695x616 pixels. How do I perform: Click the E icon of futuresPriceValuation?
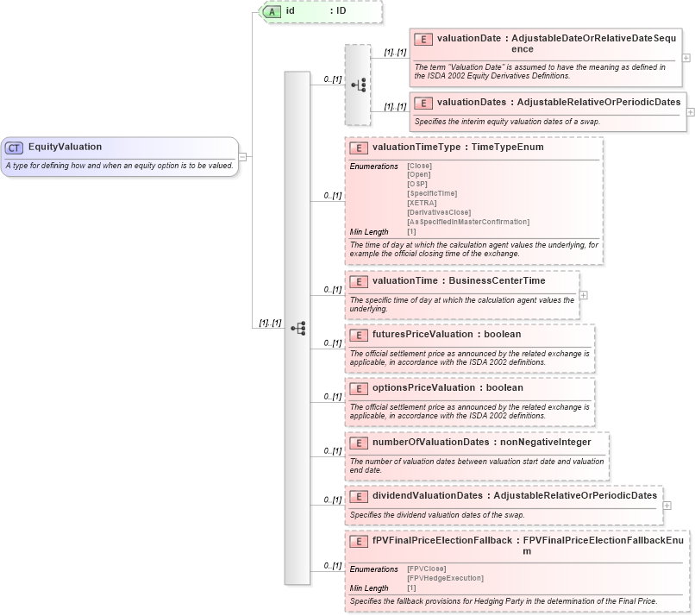359,336
